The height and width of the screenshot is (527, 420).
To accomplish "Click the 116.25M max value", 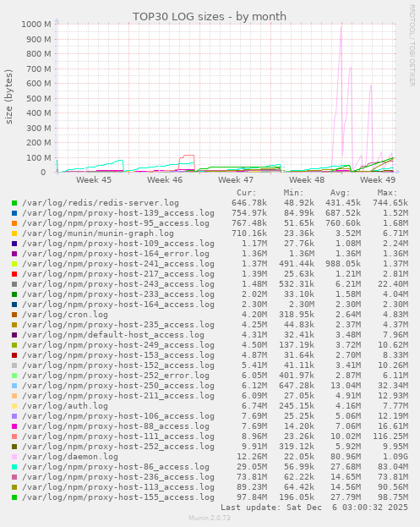I will [x=390, y=436].
